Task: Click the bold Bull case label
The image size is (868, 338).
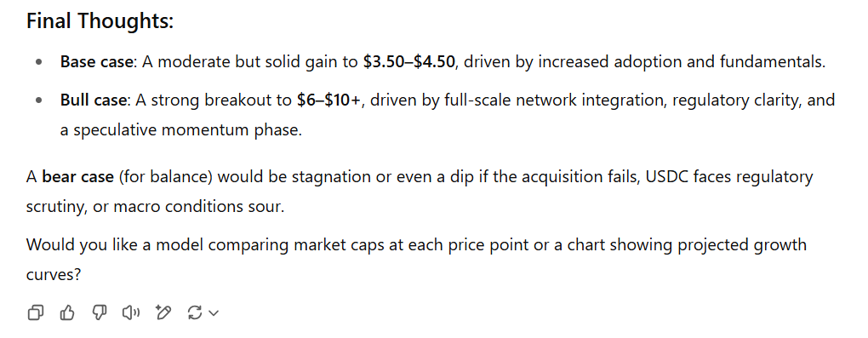Action: (x=94, y=100)
